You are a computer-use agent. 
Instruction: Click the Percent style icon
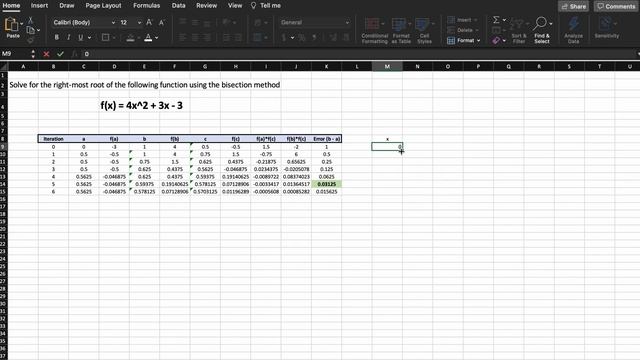(x=302, y=38)
